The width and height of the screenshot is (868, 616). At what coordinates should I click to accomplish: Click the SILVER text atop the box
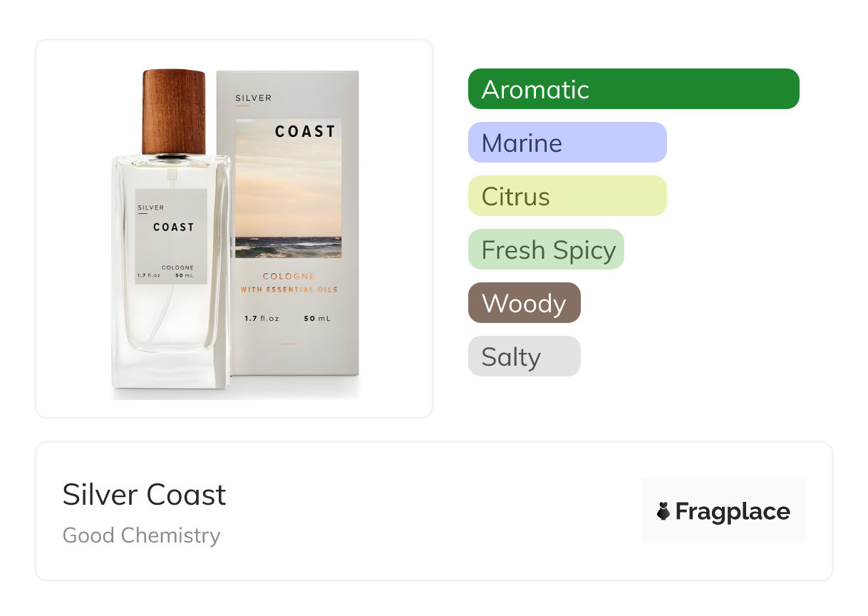(x=253, y=98)
